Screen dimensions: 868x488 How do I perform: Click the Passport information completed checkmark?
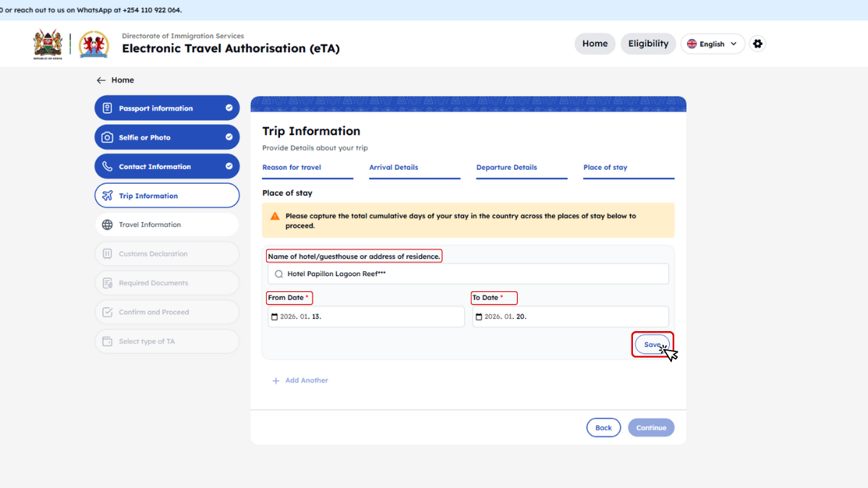tap(229, 108)
